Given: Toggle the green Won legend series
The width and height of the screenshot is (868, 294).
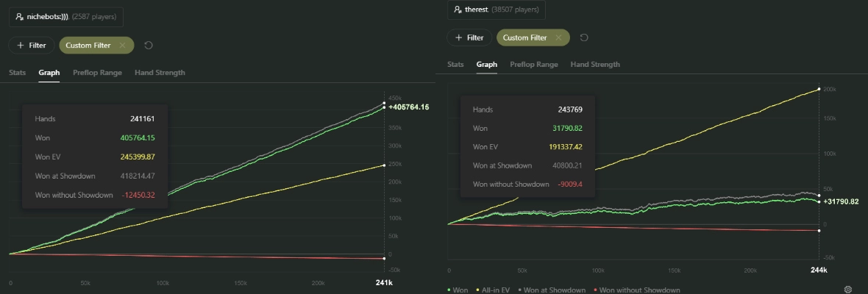Looking at the screenshot, I should [458, 290].
